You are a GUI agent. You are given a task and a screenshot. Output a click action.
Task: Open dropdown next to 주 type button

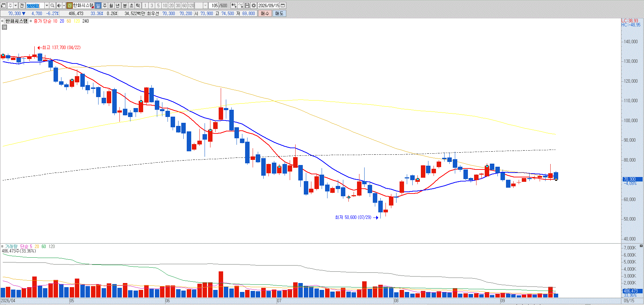[16, 5]
